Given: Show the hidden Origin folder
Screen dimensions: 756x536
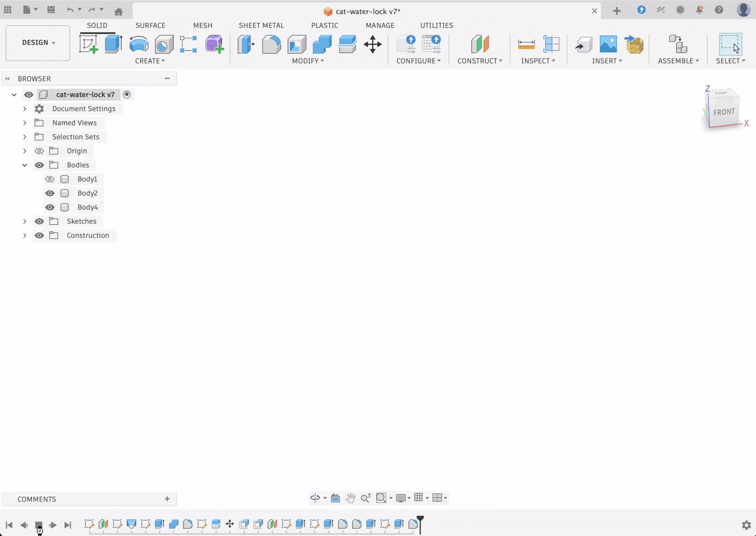Looking at the screenshot, I should click(x=39, y=151).
